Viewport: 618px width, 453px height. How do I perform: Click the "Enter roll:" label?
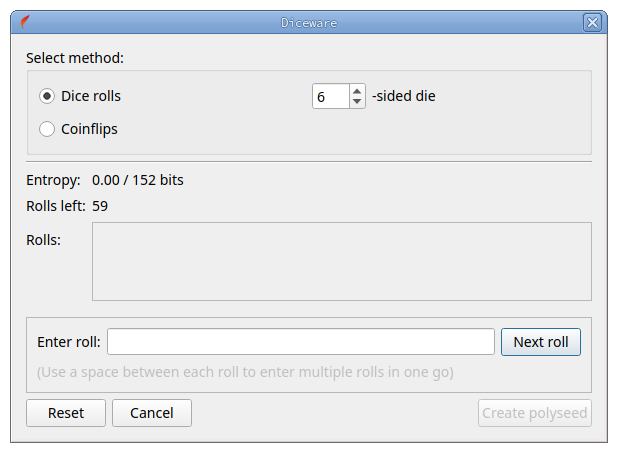click(69, 342)
